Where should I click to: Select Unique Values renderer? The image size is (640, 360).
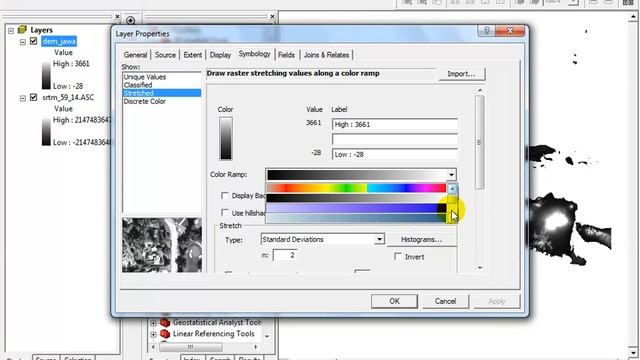[x=145, y=77]
